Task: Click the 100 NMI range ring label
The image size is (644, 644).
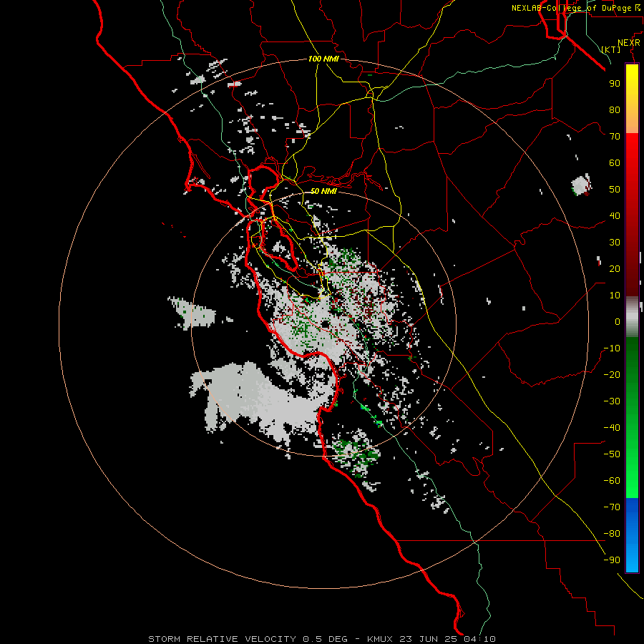Action: 323,59
